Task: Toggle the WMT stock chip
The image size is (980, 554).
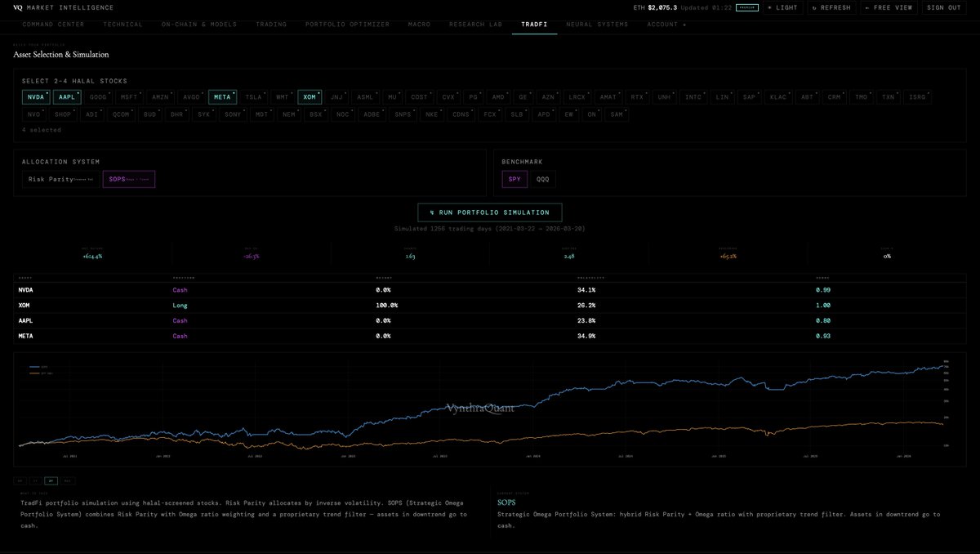Action: click(x=283, y=97)
